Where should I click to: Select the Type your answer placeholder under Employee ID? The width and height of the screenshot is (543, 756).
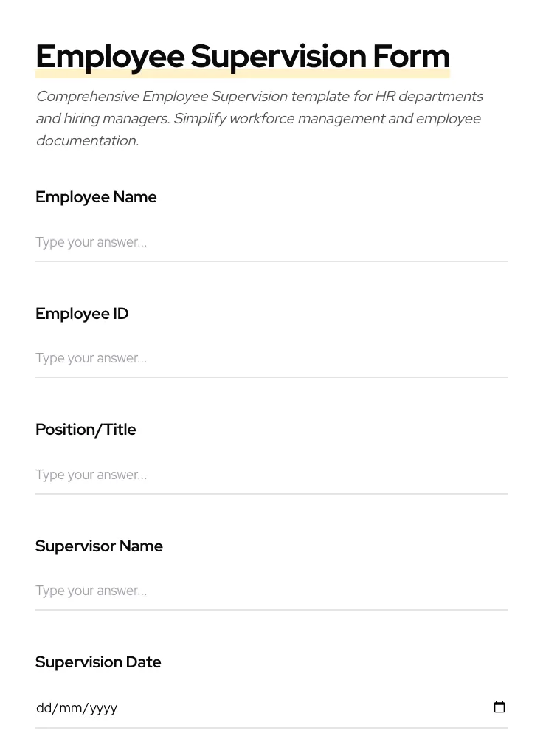pyautogui.click(x=91, y=358)
